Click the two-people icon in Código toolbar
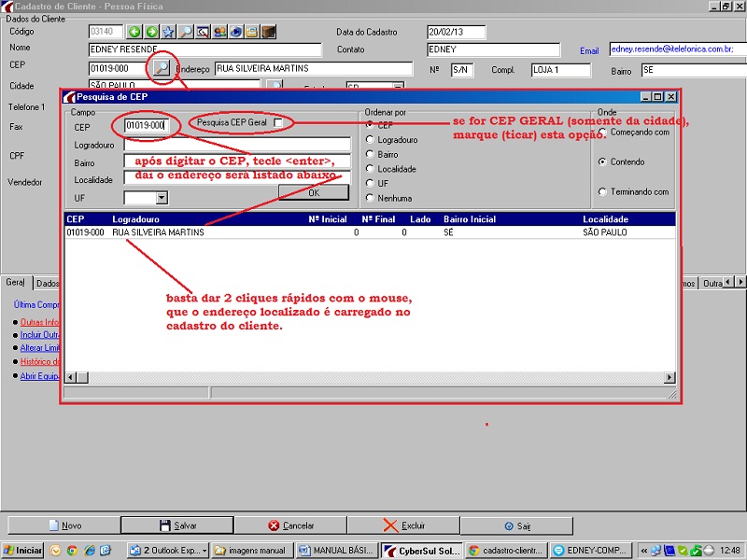 (219, 32)
